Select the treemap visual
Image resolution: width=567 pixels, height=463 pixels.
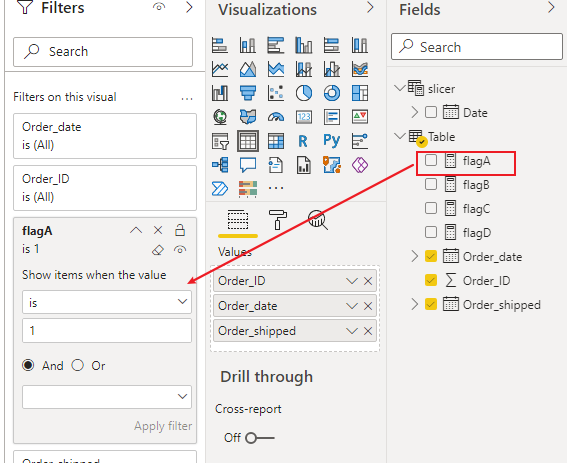point(360,93)
